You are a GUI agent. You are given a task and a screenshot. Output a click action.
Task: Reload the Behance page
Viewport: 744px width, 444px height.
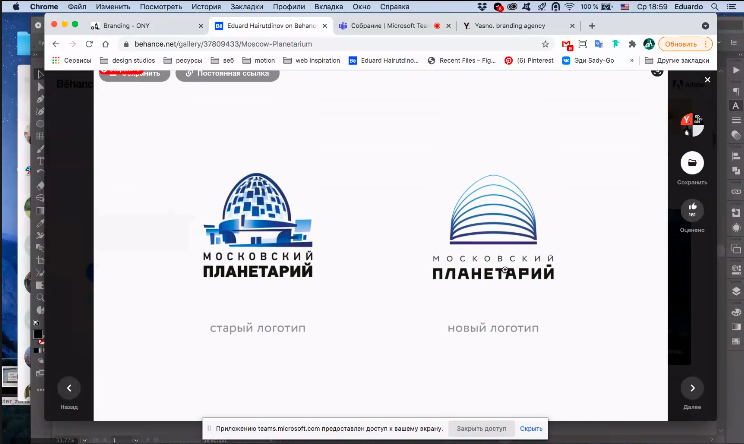click(x=89, y=44)
